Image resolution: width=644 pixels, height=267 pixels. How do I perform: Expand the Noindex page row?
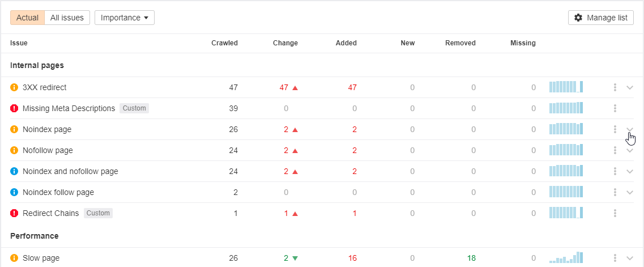[x=630, y=129]
